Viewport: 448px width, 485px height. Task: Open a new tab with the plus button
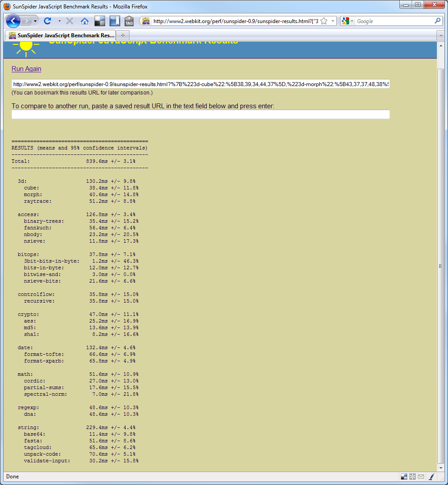pyautogui.click(x=123, y=35)
